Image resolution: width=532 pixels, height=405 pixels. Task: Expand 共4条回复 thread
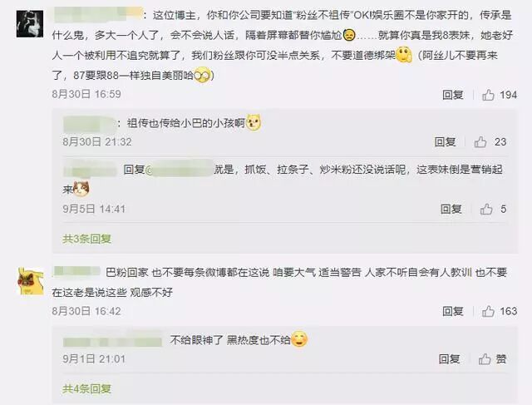click(x=86, y=389)
